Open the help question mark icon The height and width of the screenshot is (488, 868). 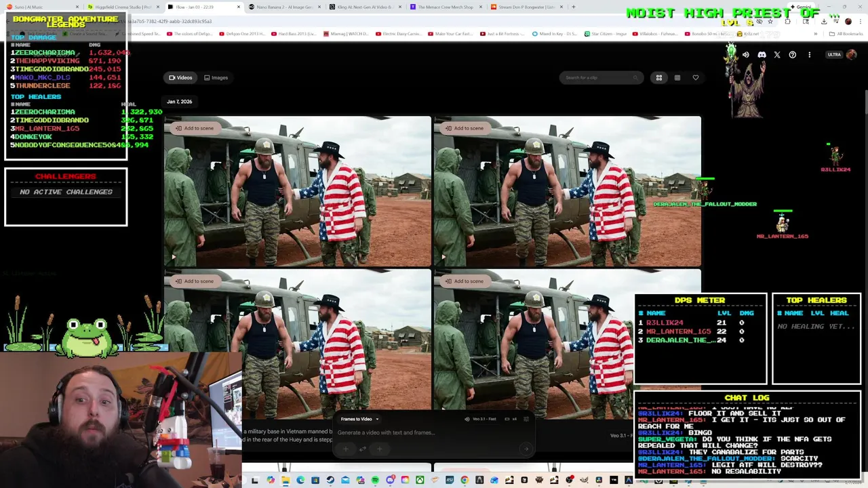793,55
